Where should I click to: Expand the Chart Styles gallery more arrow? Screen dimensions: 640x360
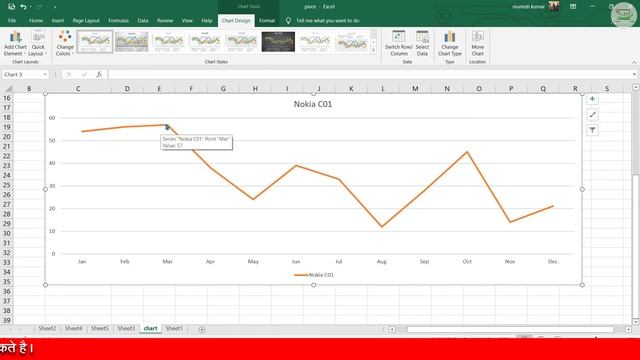coord(373,51)
